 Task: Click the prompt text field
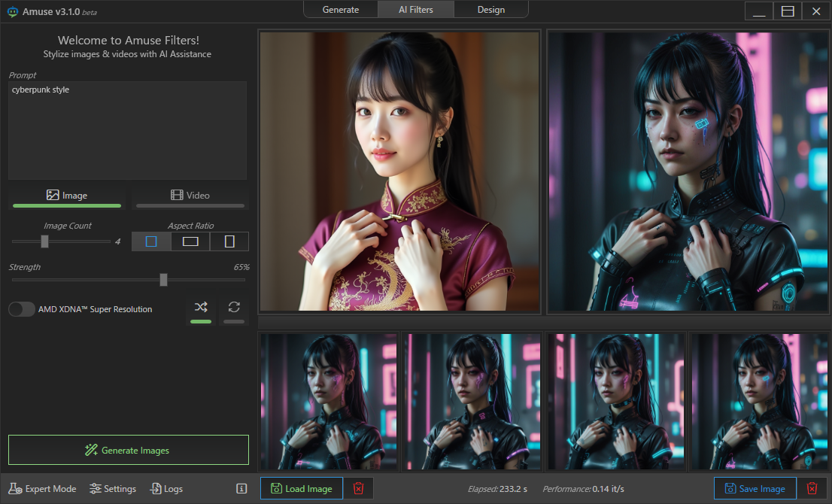click(127, 130)
